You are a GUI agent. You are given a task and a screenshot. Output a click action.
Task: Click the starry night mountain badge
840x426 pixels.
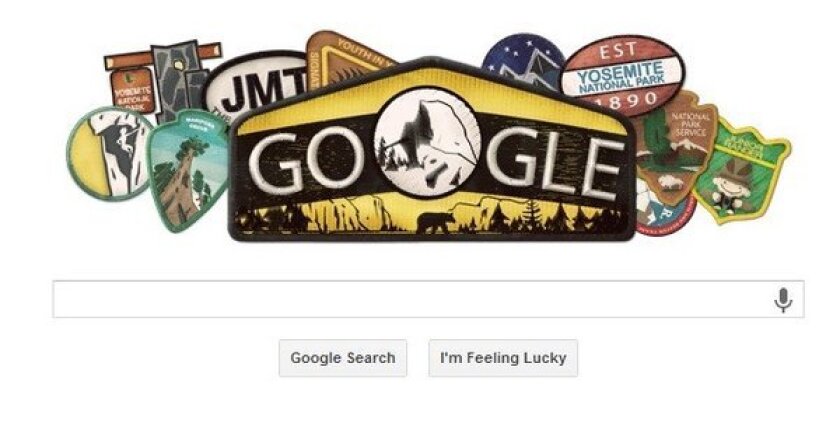point(522,60)
